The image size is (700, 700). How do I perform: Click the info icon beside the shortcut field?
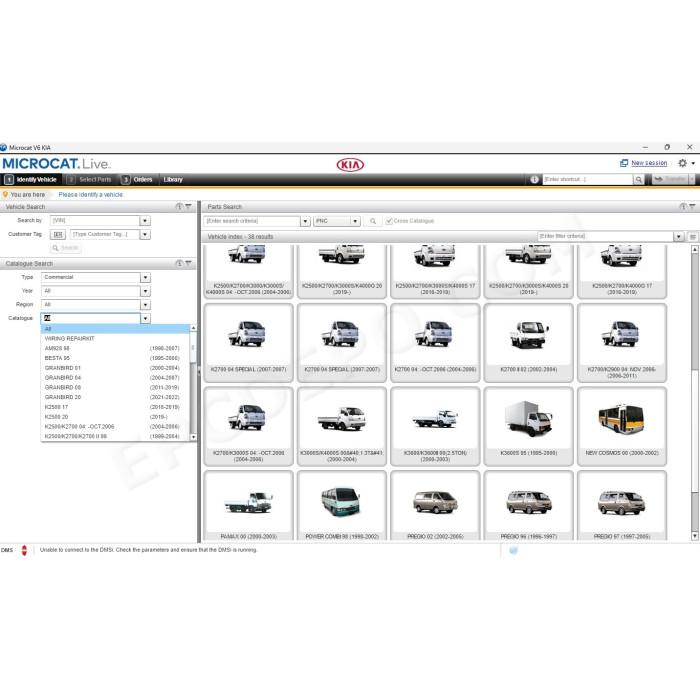coord(534,179)
